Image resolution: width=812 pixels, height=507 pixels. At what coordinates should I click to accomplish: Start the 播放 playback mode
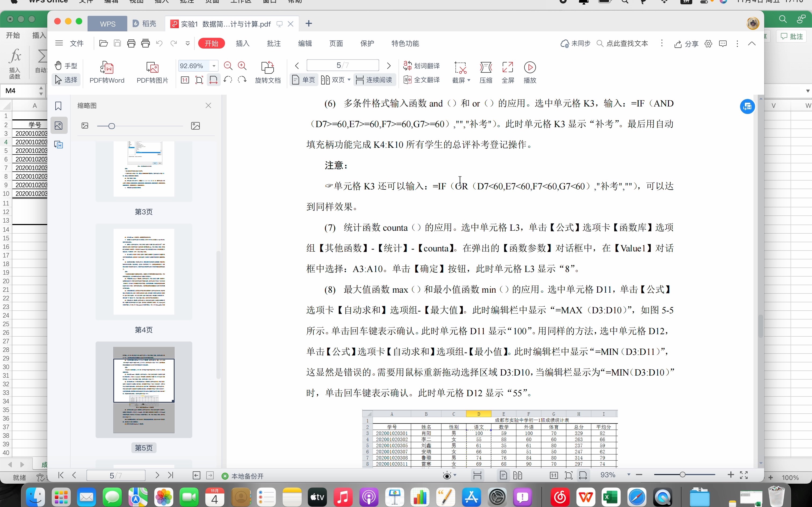(x=530, y=72)
